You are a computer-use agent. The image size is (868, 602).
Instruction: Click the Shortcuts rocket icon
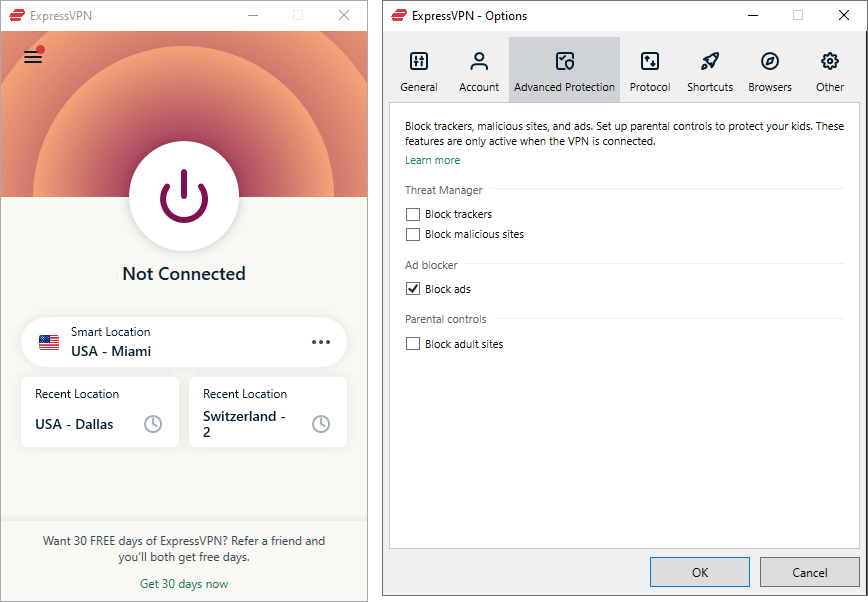pyautogui.click(x=710, y=61)
